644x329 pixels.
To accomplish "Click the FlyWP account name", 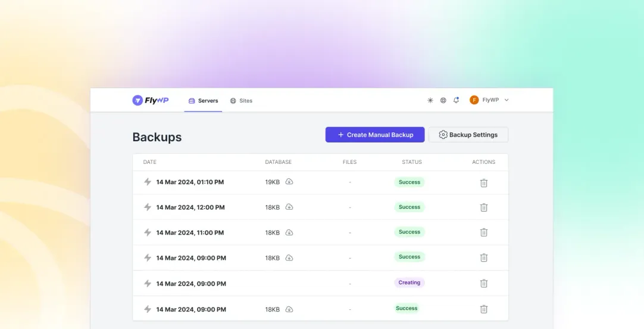I will click(490, 100).
